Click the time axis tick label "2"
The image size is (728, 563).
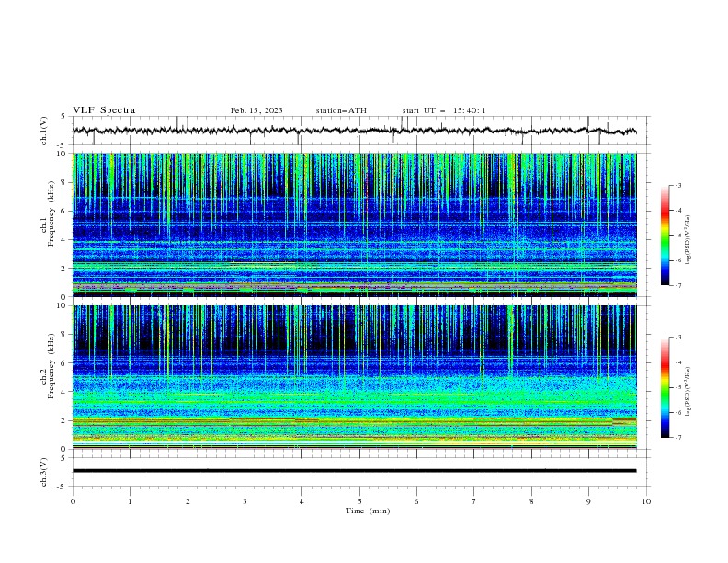point(188,501)
